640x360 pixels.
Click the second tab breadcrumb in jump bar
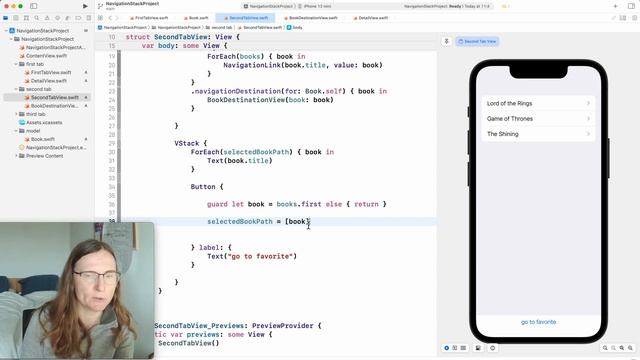219,27
